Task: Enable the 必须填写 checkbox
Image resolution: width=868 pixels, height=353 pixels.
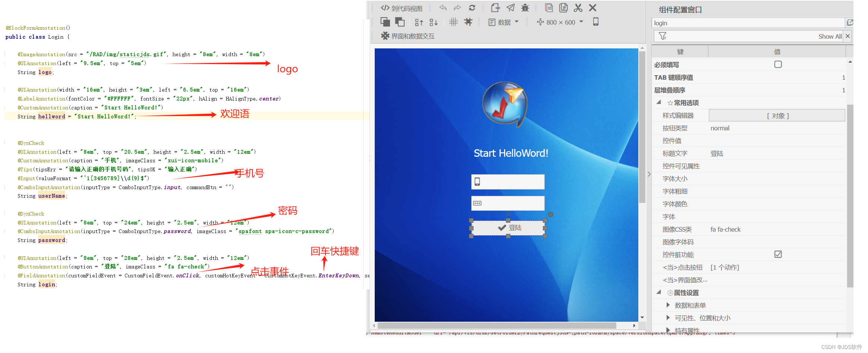Action: [778, 64]
